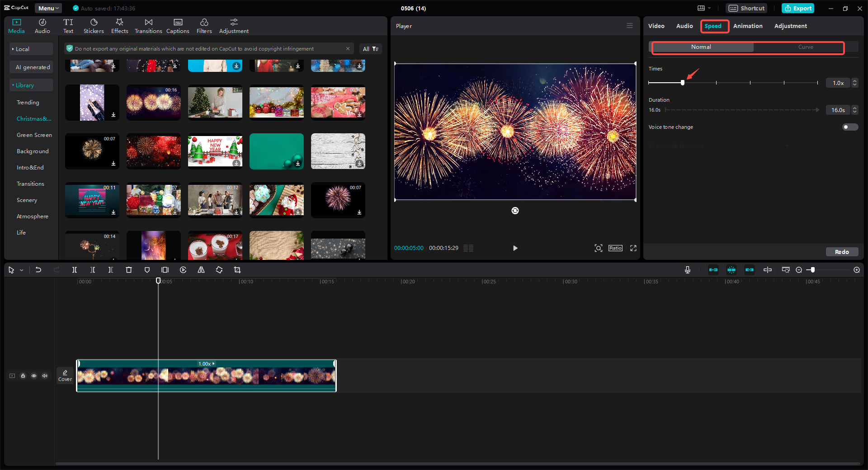
Task: Click the undo arrow in timeline toolbar
Action: (x=38, y=270)
